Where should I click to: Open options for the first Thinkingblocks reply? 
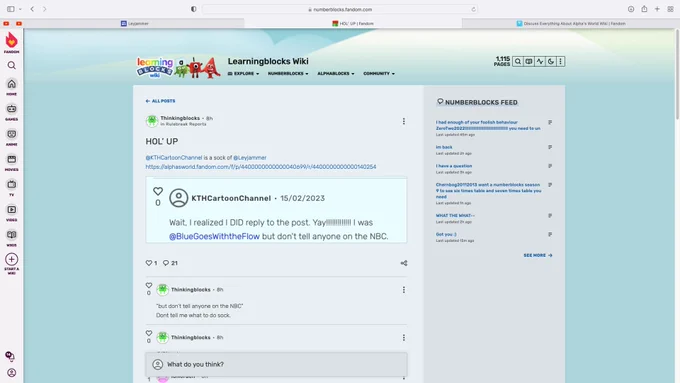(404, 290)
